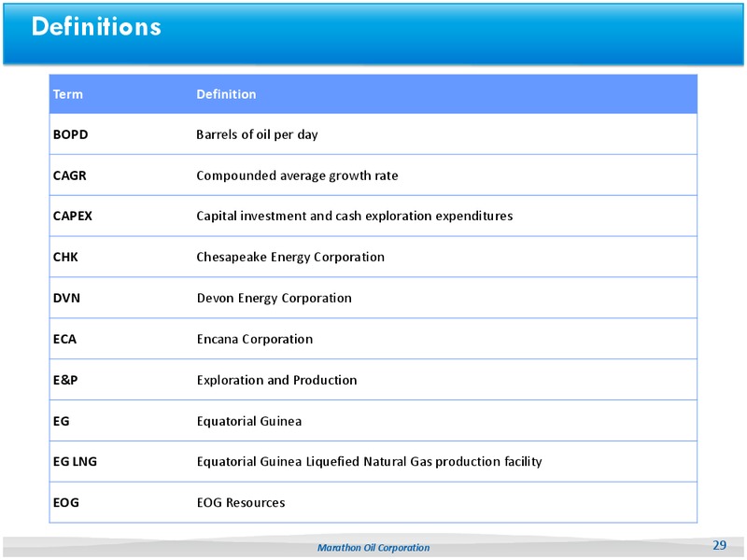The image size is (747, 560).
Task: Select the 'CAPEX' term cell
Action: tap(73, 217)
